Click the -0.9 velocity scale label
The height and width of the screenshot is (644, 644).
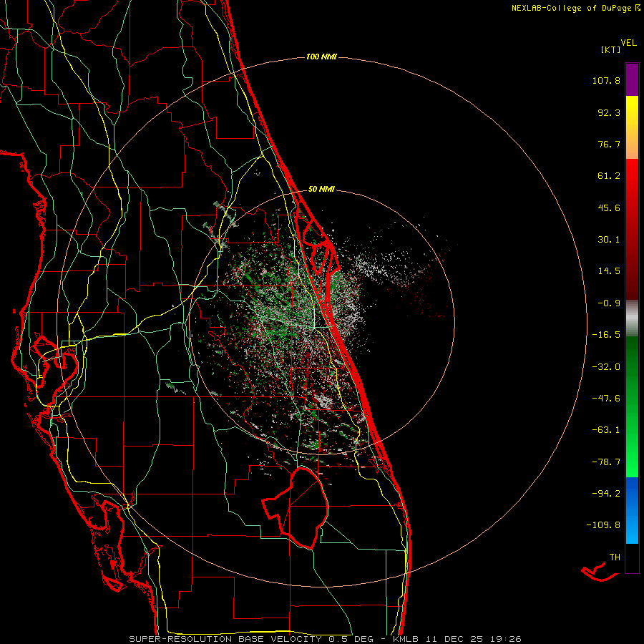[609, 303]
